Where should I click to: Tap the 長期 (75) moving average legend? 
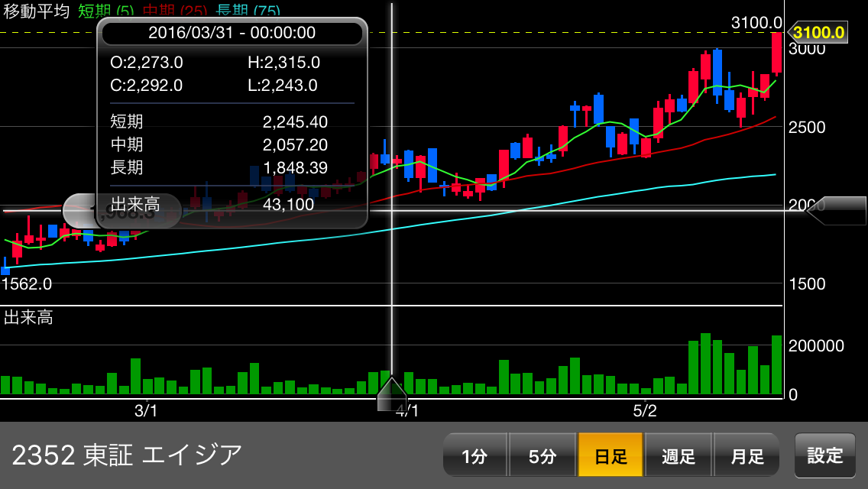(248, 11)
